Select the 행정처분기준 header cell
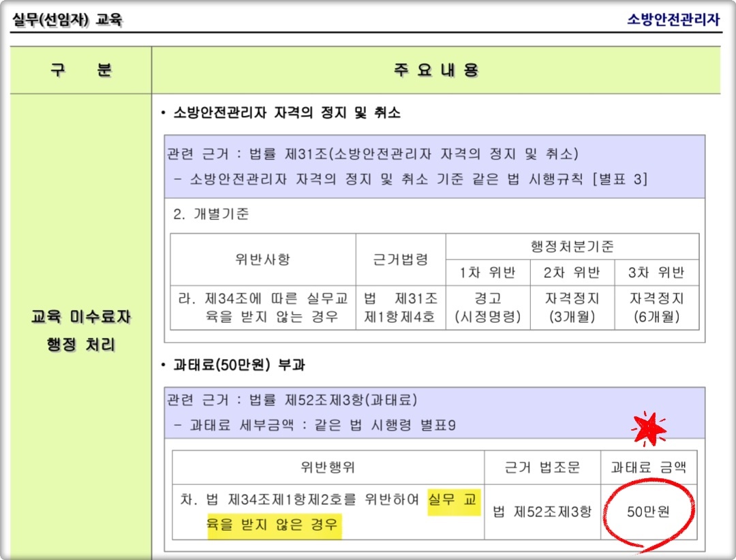Image resolution: width=736 pixels, height=560 pixels. [571, 245]
